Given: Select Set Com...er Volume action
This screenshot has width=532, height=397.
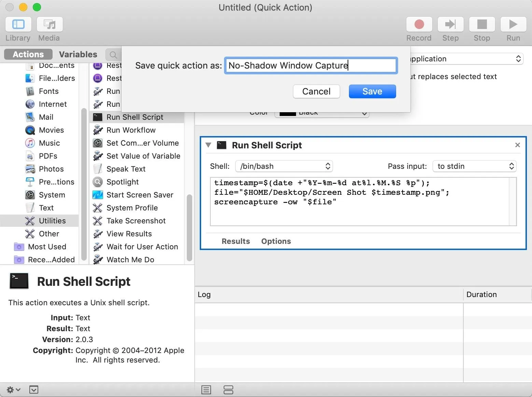Looking at the screenshot, I should [x=137, y=143].
